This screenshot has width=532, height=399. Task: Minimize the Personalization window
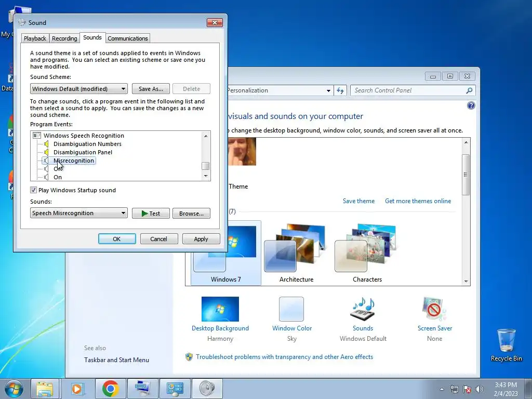tap(433, 76)
